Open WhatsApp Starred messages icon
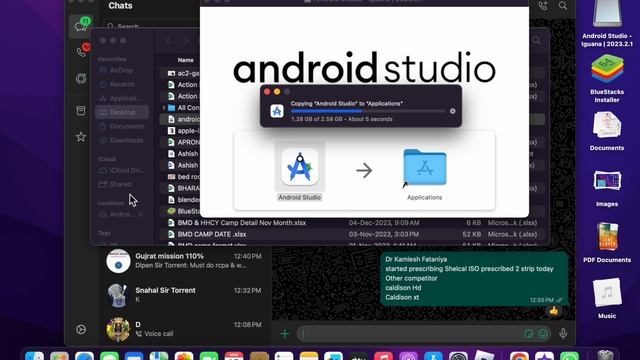The height and width of the screenshot is (360, 640). click(x=81, y=137)
